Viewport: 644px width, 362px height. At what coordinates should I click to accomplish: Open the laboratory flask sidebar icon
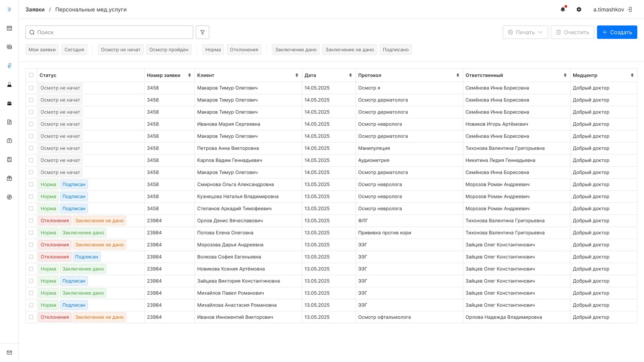click(x=9, y=85)
